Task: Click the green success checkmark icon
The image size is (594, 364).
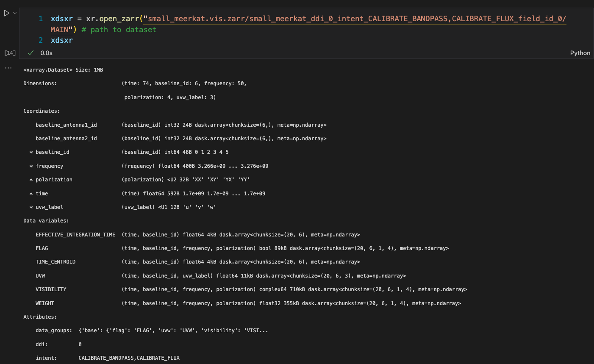Action: 31,53
